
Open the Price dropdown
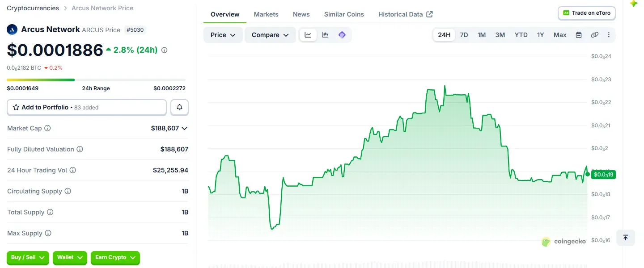223,35
